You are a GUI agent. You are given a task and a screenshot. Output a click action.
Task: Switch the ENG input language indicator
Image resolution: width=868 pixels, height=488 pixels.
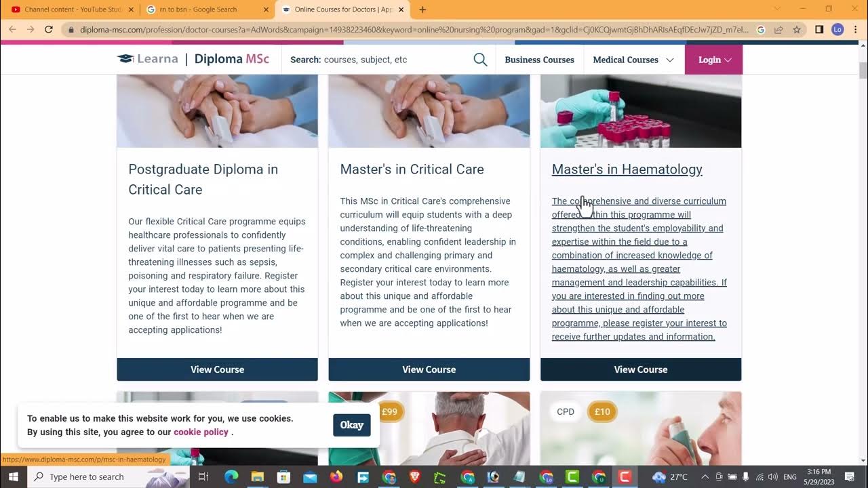pyautogui.click(x=789, y=476)
